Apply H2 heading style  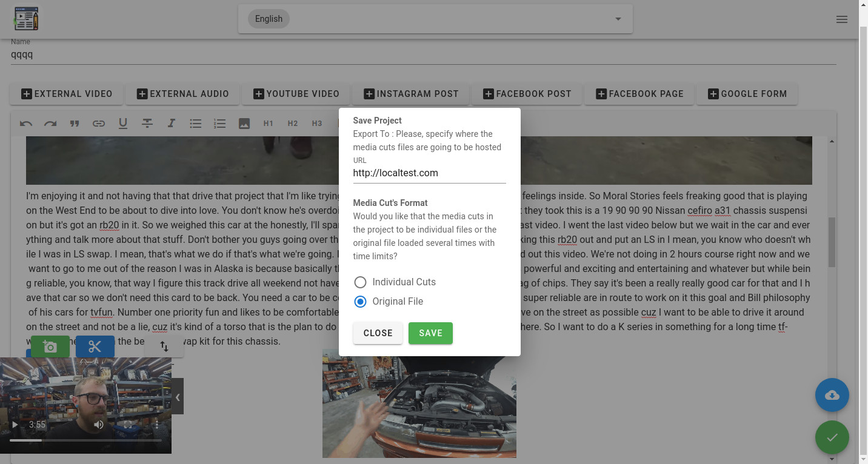point(293,124)
